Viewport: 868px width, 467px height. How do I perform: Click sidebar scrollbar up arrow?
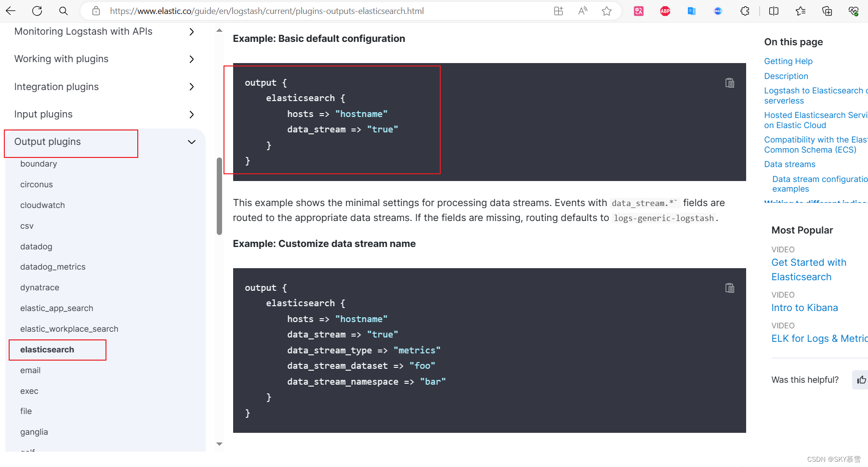[219, 30]
